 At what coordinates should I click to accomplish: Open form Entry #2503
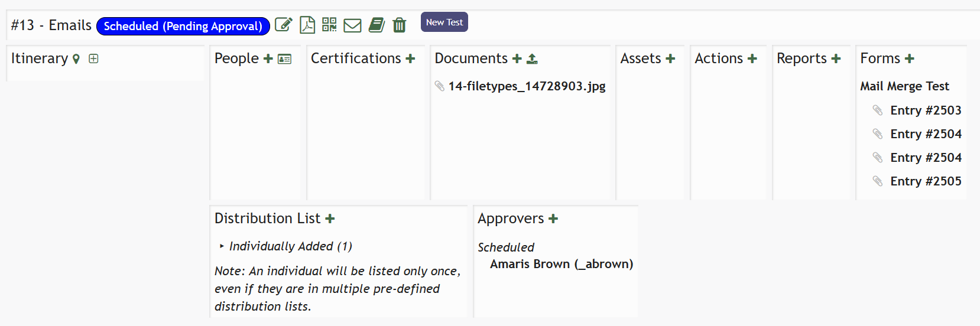(x=925, y=110)
